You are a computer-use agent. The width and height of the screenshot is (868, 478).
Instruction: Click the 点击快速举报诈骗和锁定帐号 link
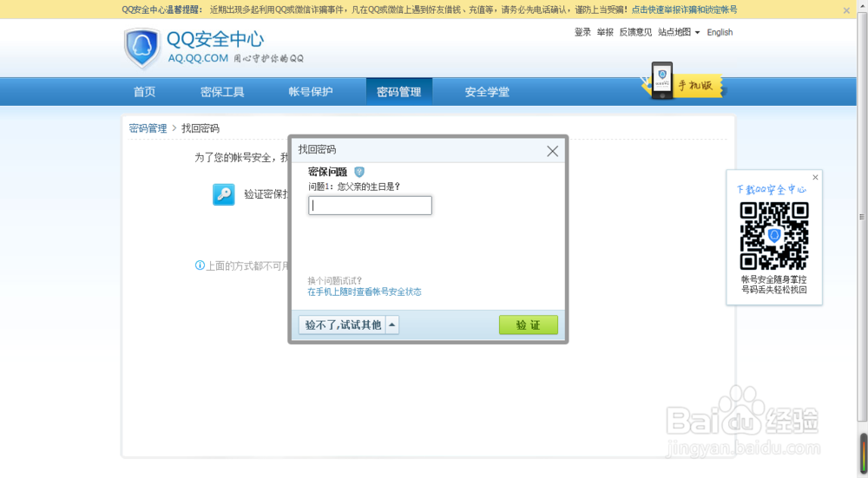(684, 10)
